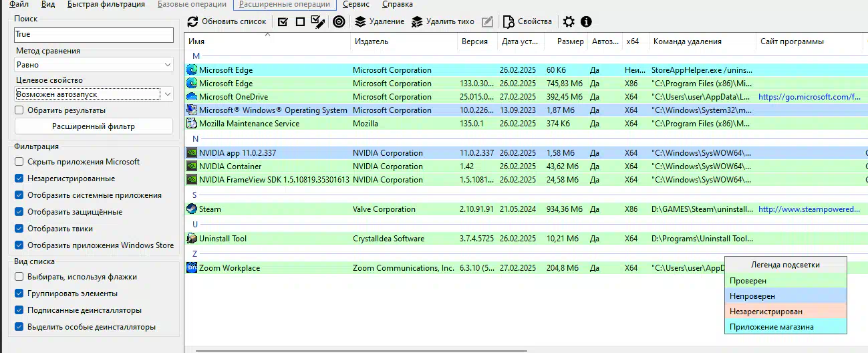Collapse the M group header

(196, 56)
